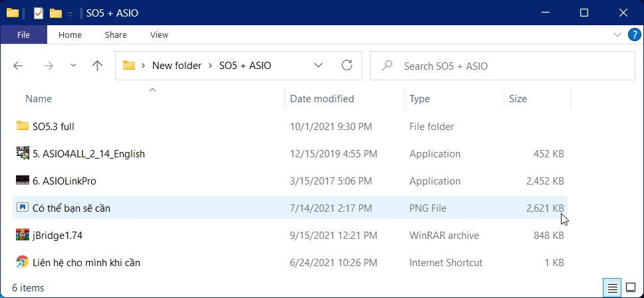Switch to the View ribbon tab
644x298 pixels.
[159, 35]
